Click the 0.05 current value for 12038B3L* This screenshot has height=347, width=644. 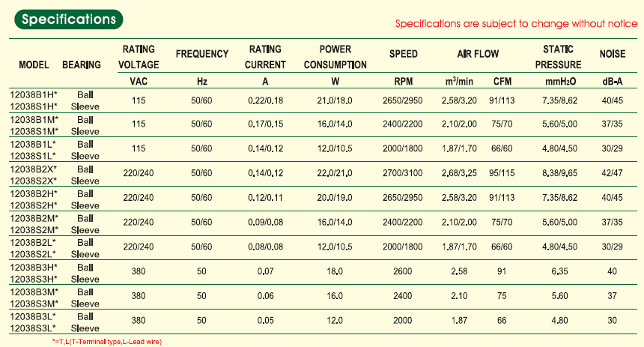point(265,322)
